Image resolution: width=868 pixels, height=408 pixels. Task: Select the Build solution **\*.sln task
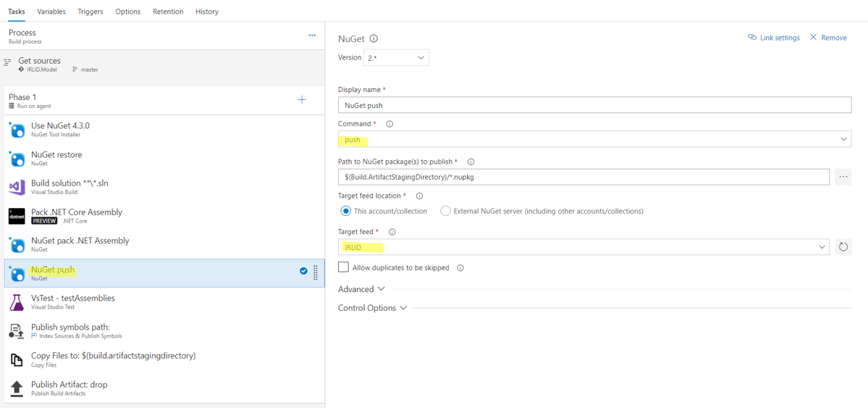point(164,187)
